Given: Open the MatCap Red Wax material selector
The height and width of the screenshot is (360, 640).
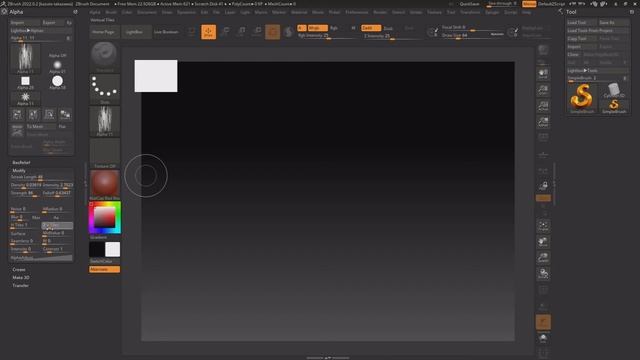Looking at the screenshot, I should pyautogui.click(x=104, y=185).
